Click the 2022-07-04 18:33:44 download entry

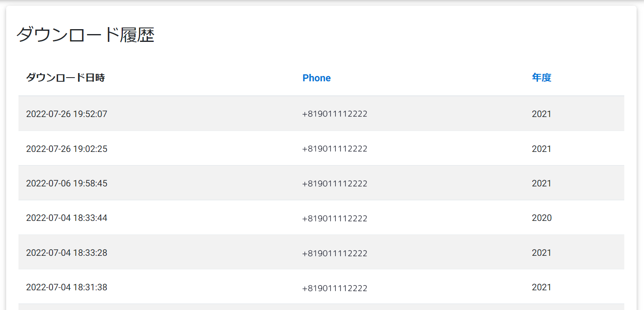point(67,218)
